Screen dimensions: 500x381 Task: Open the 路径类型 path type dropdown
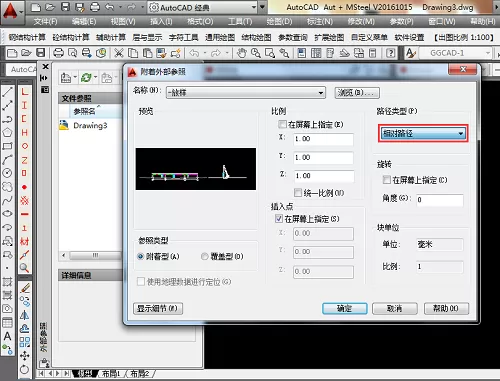[x=423, y=134]
